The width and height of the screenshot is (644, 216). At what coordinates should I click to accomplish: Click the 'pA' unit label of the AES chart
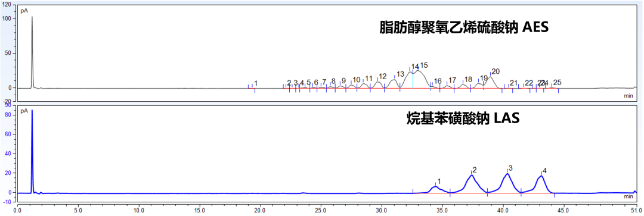click(x=24, y=11)
